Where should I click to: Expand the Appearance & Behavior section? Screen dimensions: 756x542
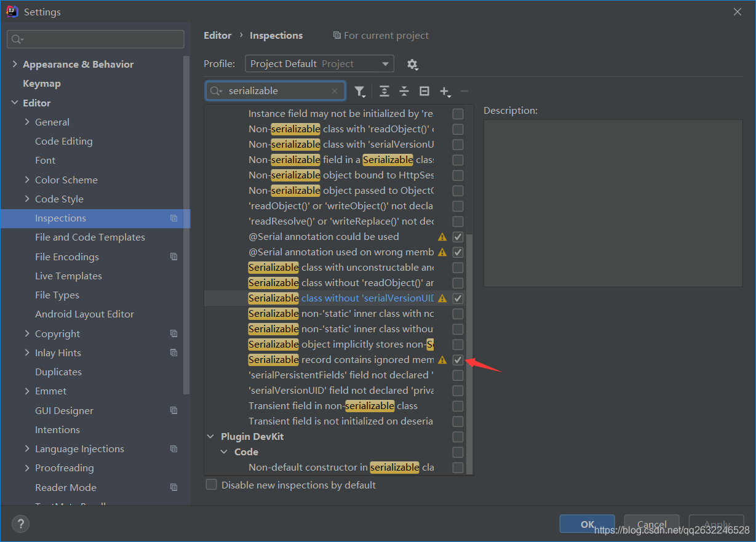[x=15, y=64]
